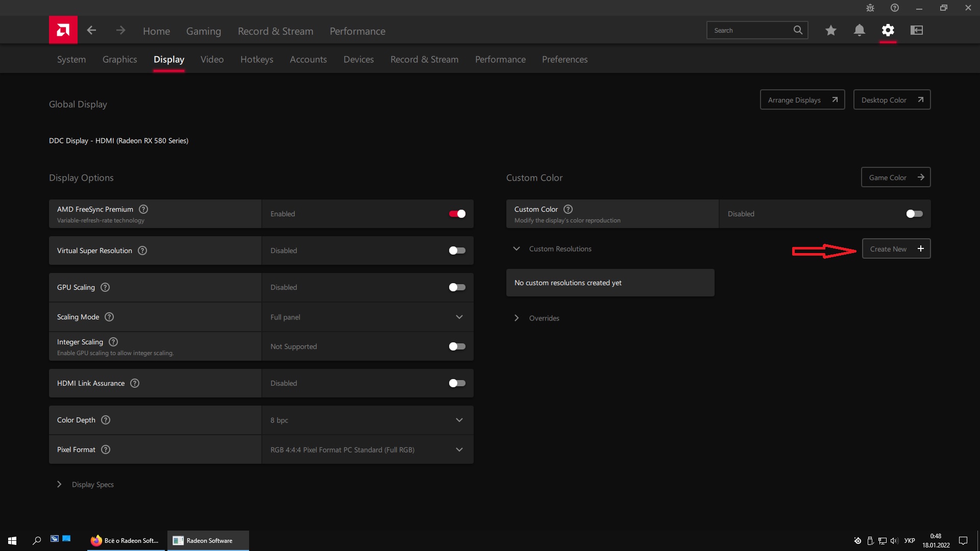Screen dimensions: 980x551
Task: Click Create New custom resolution
Action: 896,249
